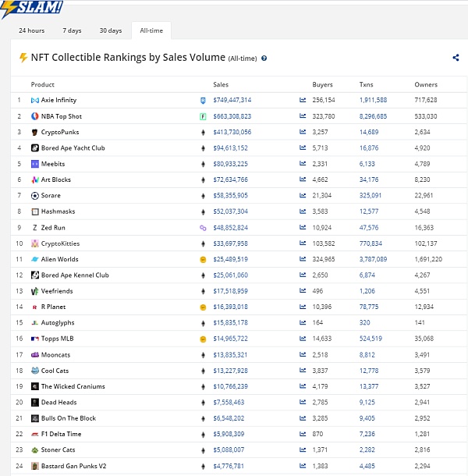Sort by the Buyers column header

pyautogui.click(x=322, y=85)
